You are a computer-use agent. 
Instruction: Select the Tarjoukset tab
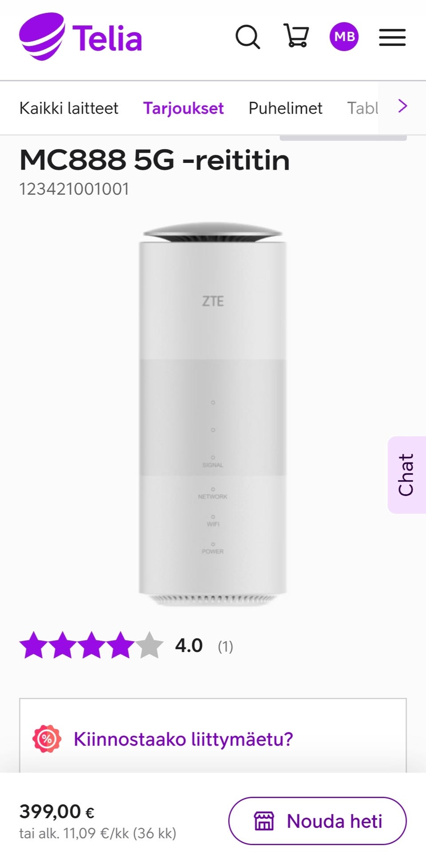[x=183, y=109]
